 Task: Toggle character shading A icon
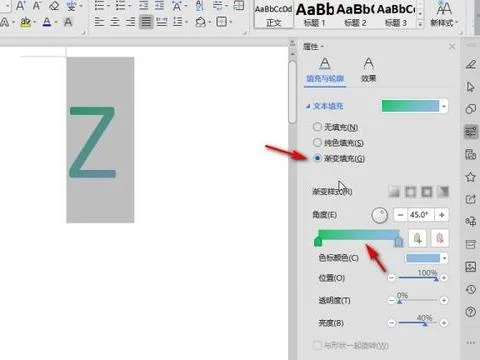coord(68,22)
